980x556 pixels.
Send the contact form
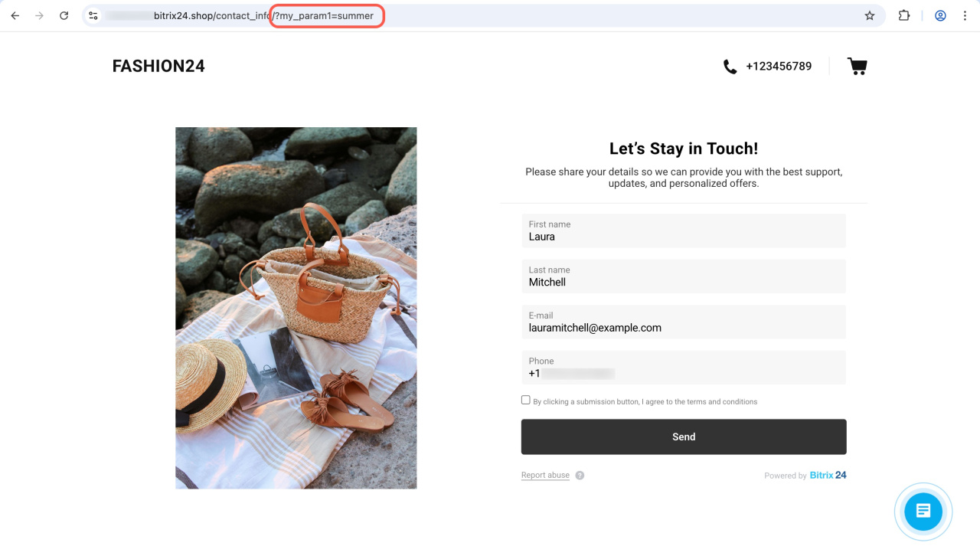[684, 437]
